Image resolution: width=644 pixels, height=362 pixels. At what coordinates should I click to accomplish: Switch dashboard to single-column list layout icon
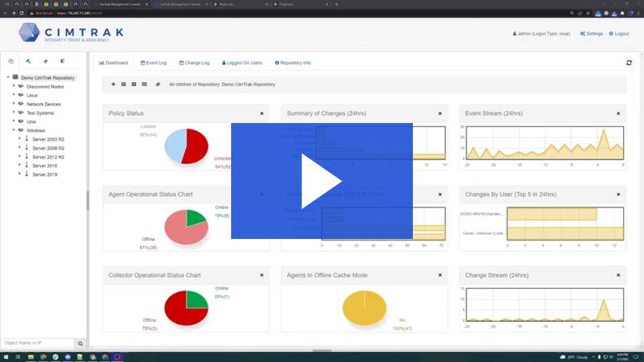pyautogui.click(x=124, y=84)
